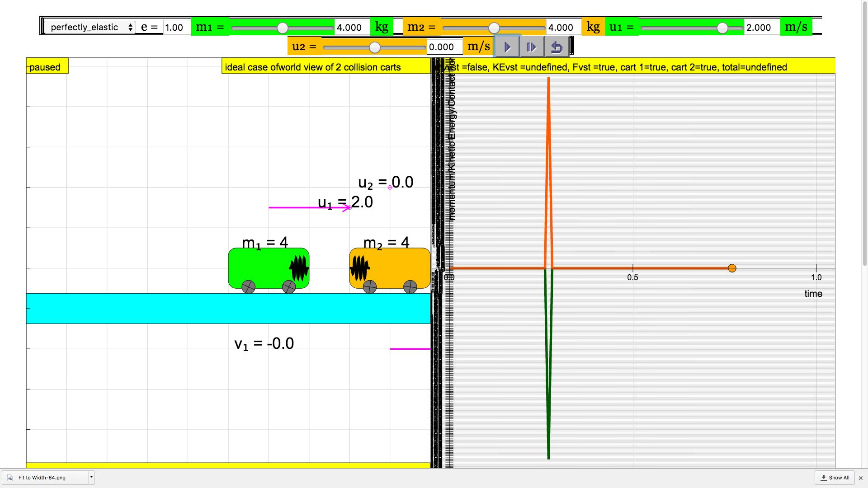
Task: Click the play simulation button
Action: [x=507, y=47]
